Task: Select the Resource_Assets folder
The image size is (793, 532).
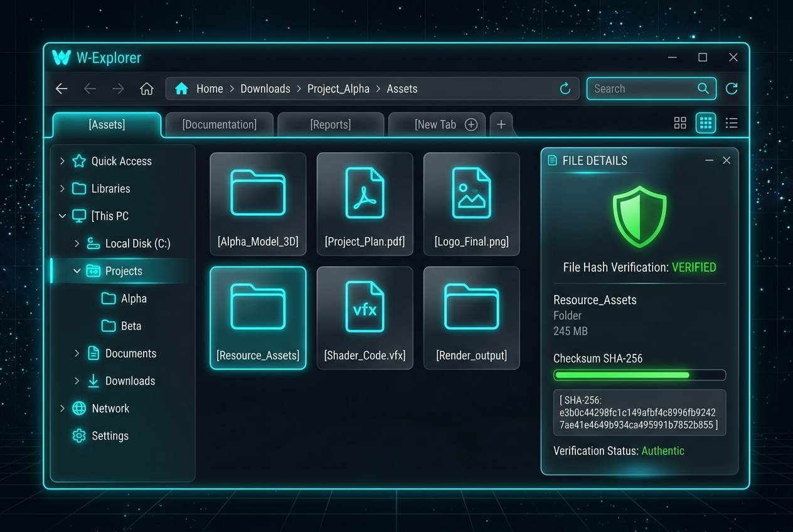Action: [x=258, y=318]
